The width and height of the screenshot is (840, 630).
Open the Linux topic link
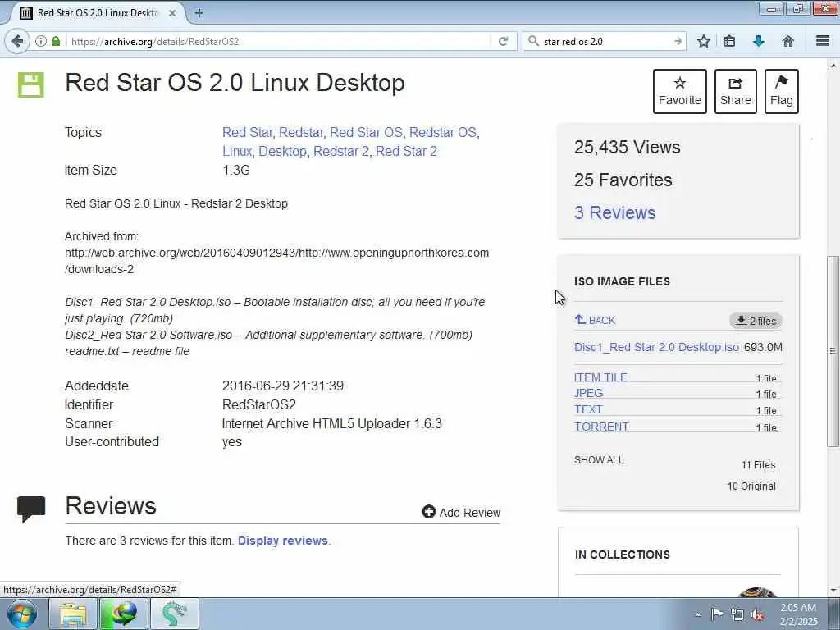tap(237, 151)
